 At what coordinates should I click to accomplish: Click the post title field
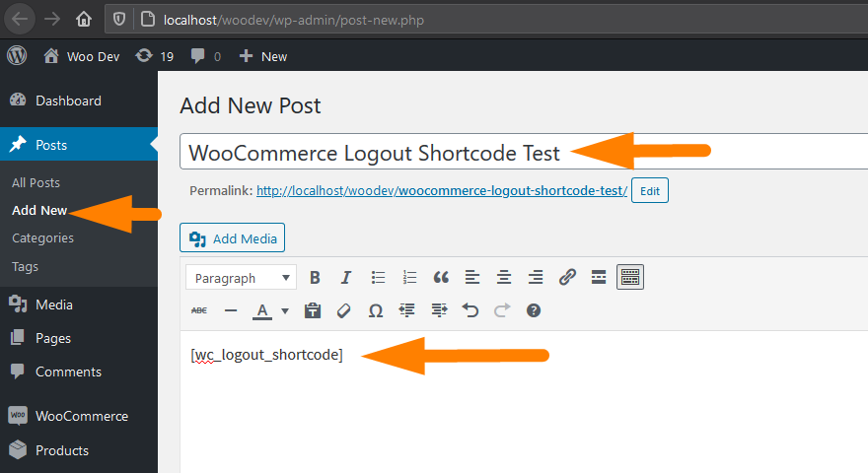(x=524, y=152)
